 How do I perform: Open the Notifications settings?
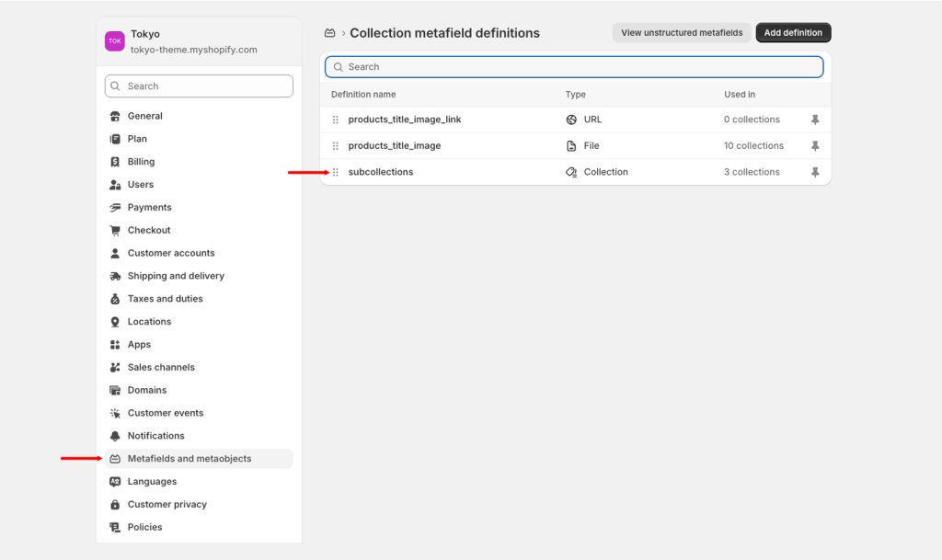coord(199,436)
